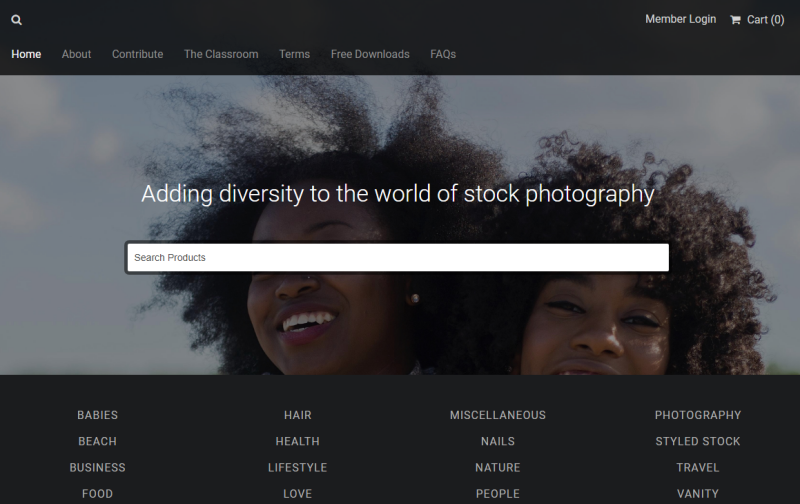This screenshot has width=800, height=504.
Task: Open the FAQs page
Action: (x=443, y=54)
